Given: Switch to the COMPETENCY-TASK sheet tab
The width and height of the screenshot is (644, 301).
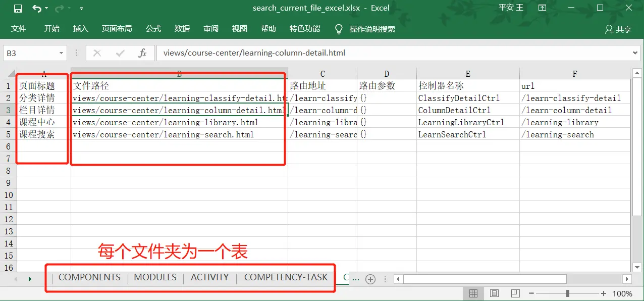Looking at the screenshot, I should pos(286,277).
